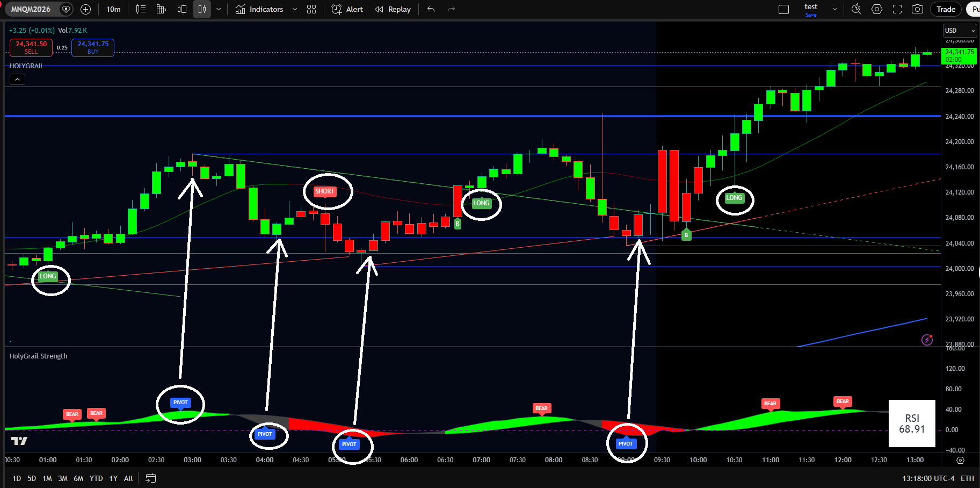Enter fullscreen mode
The height and width of the screenshot is (488, 980).
pos(897,9)
